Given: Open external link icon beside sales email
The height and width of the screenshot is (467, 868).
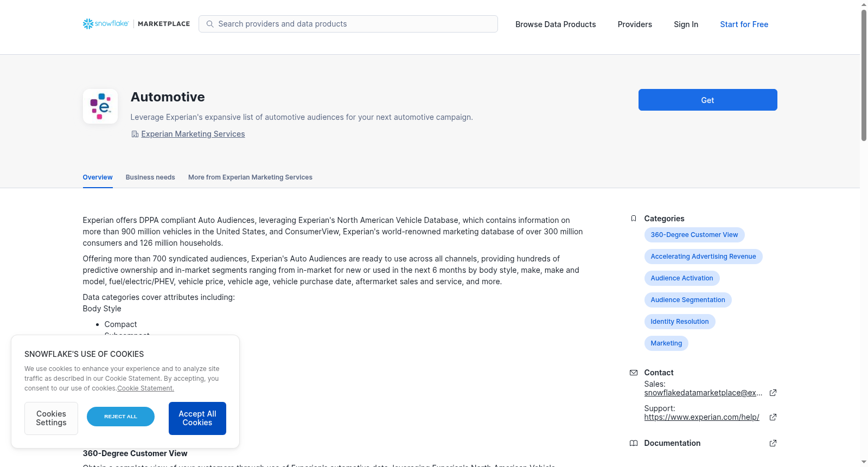Looking at the screenshot, I should (x=773, y=393).
